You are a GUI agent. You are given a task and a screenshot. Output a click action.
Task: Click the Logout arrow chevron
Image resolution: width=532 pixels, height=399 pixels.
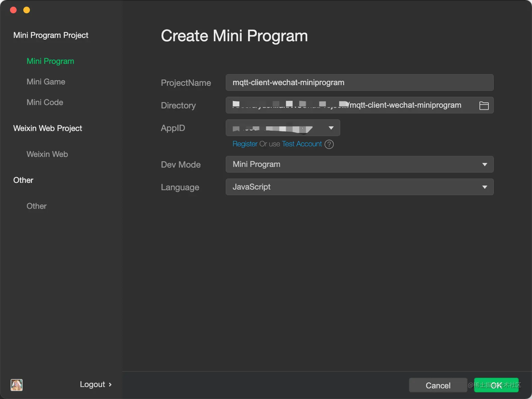click(x=110, y=385)
